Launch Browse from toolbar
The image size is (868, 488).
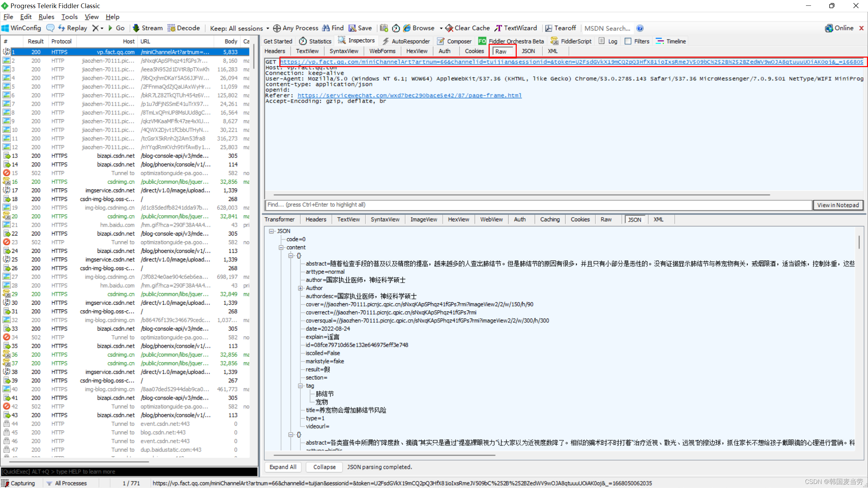[x=419, y=28]
